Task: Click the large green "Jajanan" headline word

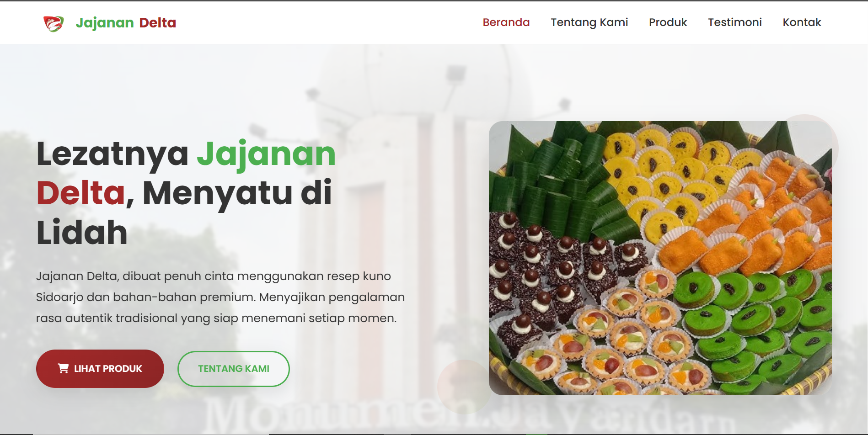Action: coord(266,154)
